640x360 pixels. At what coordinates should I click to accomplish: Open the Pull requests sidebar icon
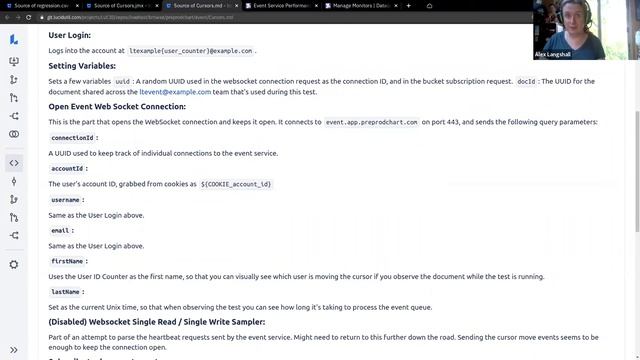14,218
